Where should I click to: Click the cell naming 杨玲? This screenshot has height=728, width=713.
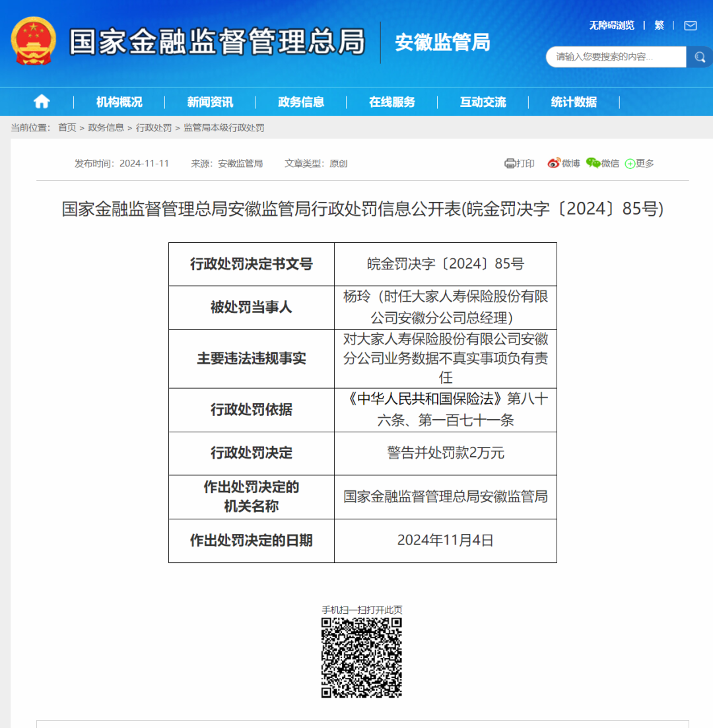[x=446, y=308]
